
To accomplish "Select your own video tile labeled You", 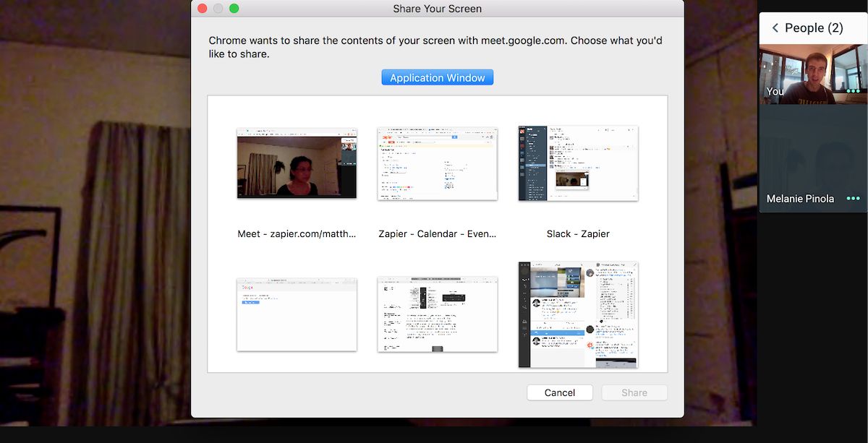I will coord(803,74).
